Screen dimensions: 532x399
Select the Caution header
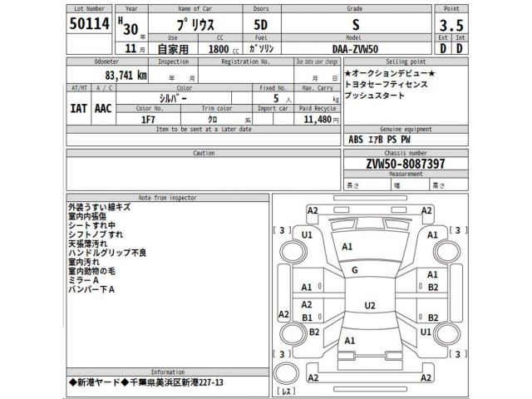204,153
